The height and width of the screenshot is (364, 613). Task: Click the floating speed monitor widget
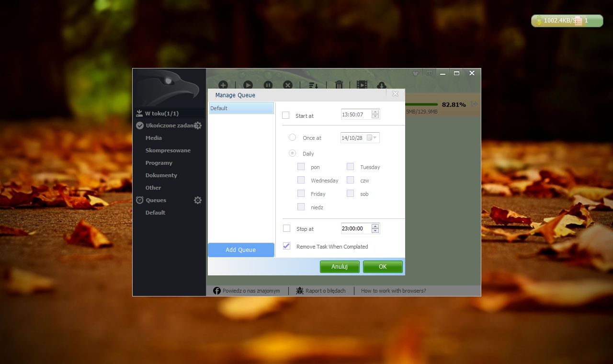coord(567,21)
